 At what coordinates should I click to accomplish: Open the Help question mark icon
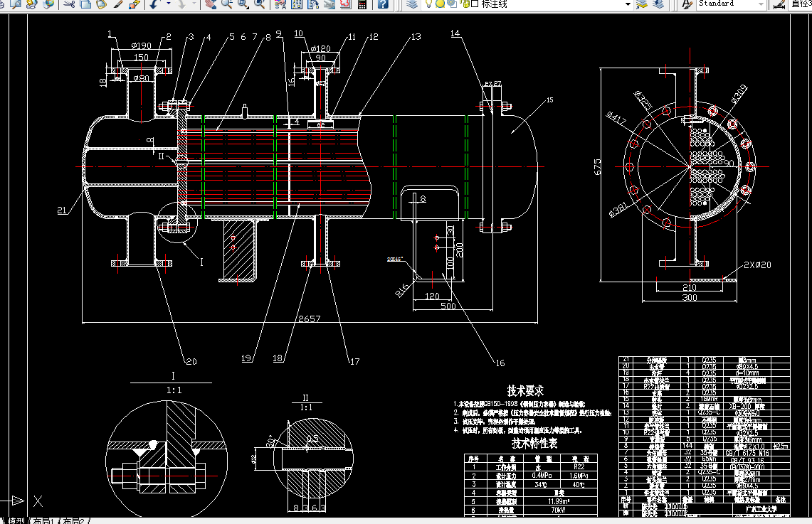[383, 4]
